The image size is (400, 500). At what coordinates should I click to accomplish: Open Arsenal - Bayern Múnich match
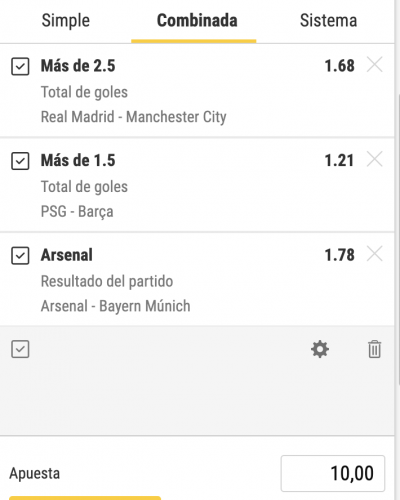pos(115,306)
